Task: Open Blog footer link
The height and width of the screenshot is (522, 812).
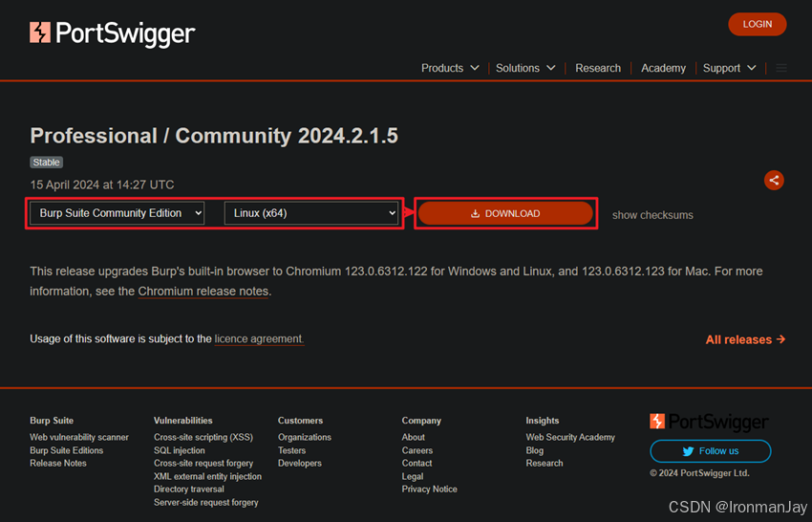Action: (x=535, y=450)
